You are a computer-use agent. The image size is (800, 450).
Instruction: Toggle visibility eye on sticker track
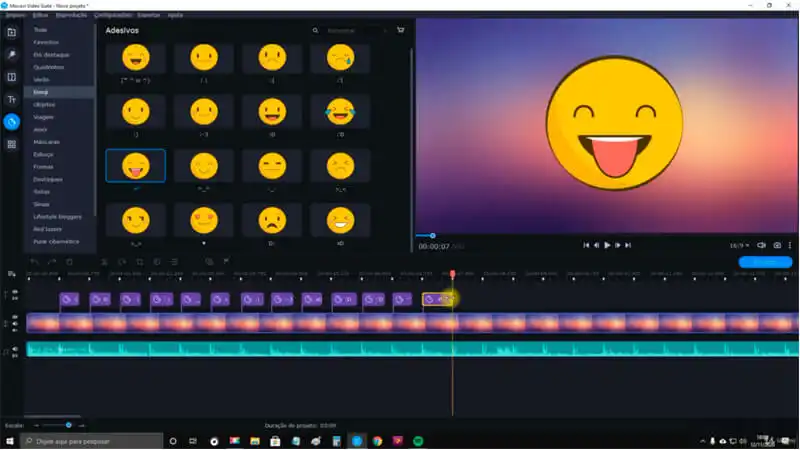point(15,292)
